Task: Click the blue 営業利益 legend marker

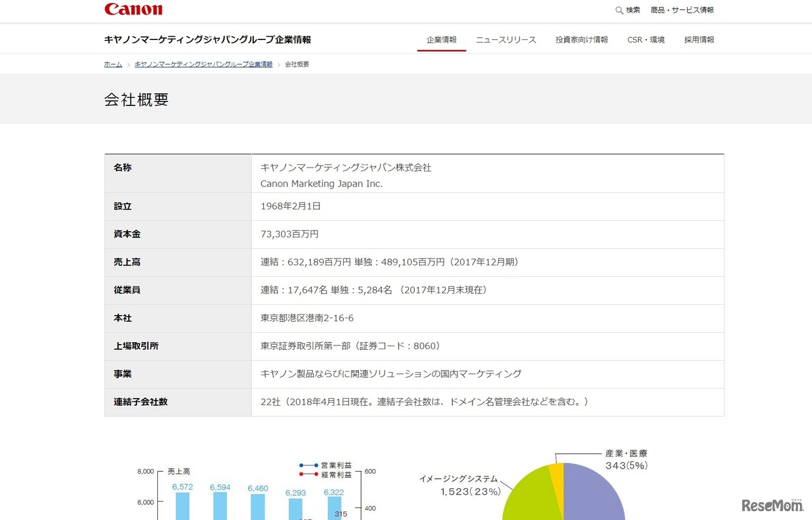Action: coord(308,465)
